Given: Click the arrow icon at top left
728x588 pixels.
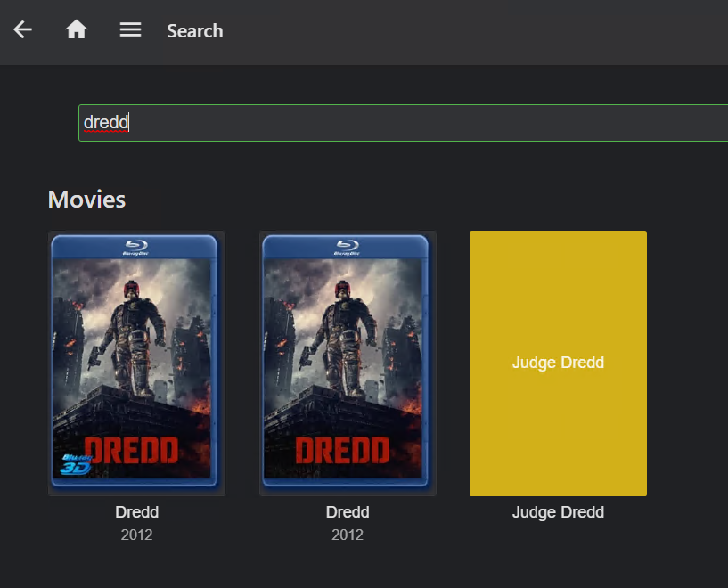Looking at the screenshot, I should click(x=22, y=29).
